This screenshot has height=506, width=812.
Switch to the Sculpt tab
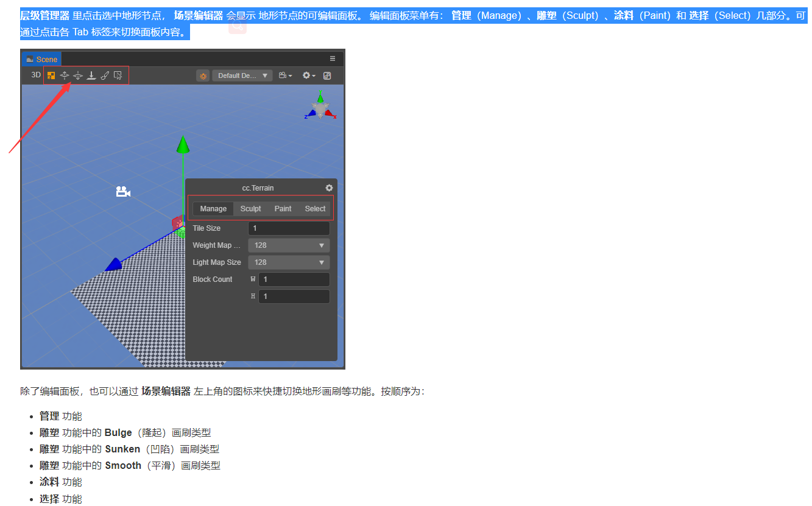coord(250,209)
